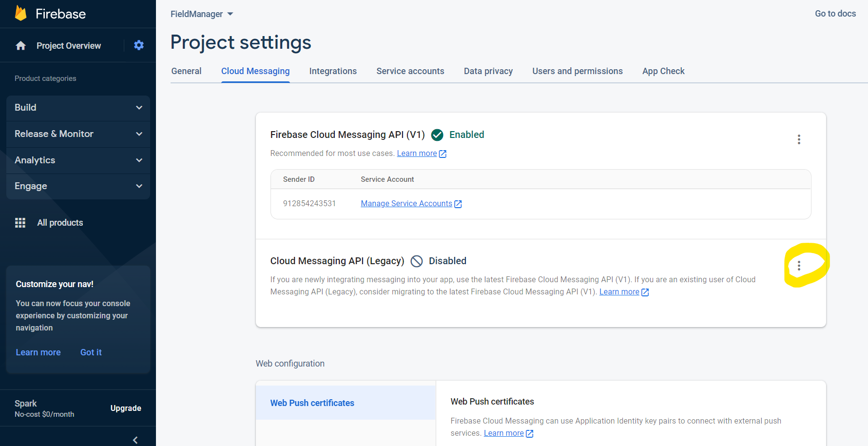Click the Enabled status text

[466, 135]
